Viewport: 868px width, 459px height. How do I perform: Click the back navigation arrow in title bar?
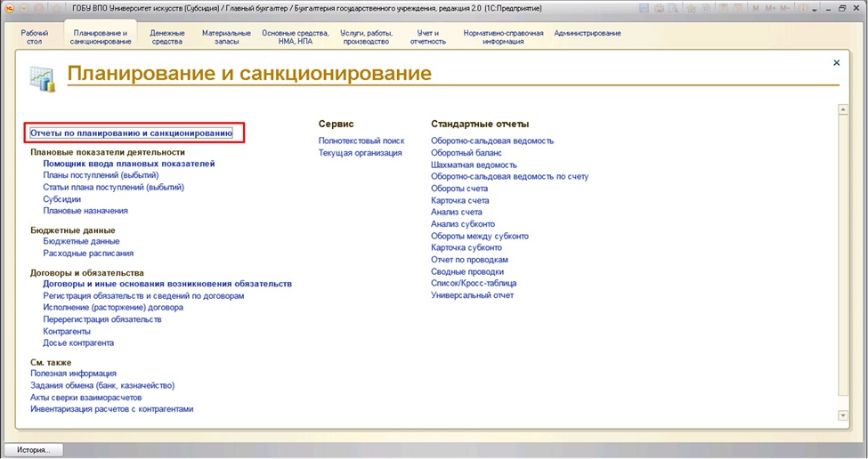coord(24,8)
